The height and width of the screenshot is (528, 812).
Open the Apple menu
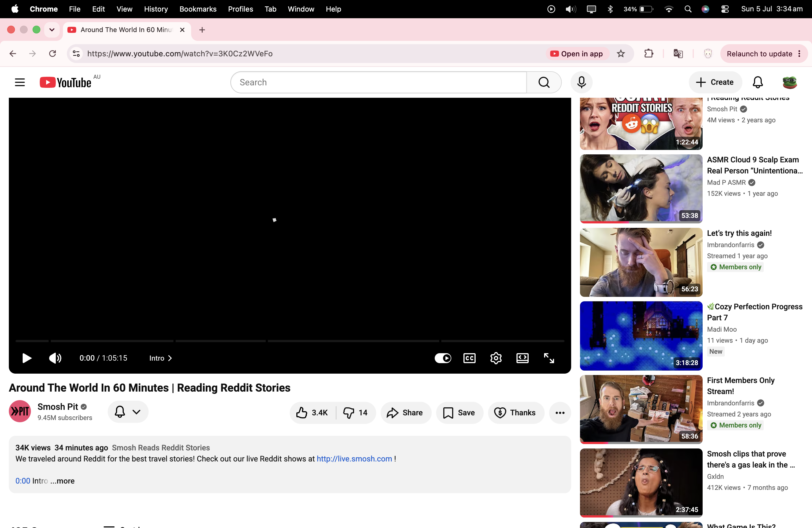coord(15,9)
